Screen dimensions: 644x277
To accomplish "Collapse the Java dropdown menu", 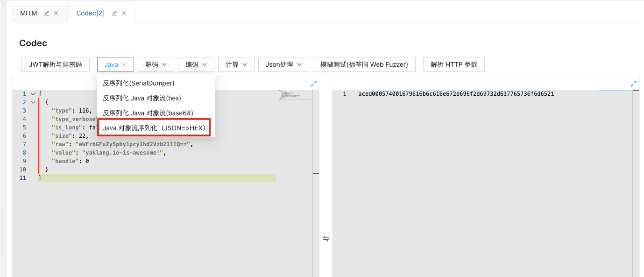I will [x=115, y=64].
